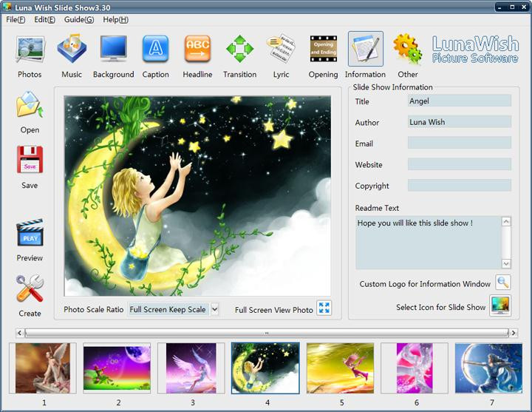This screenshot has height=412, width=532.
Task: Click the Select Icon for Slide Show label
Action: pos(440,307)
